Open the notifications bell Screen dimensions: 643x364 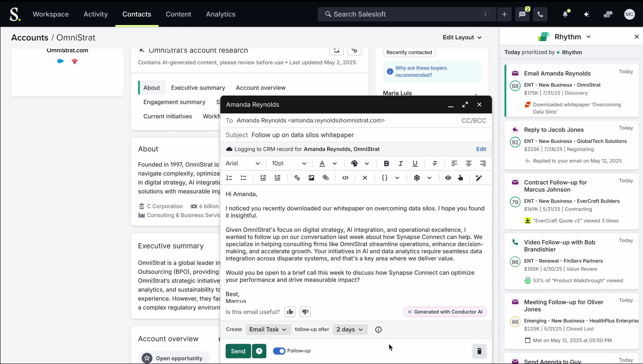point(565,14)
